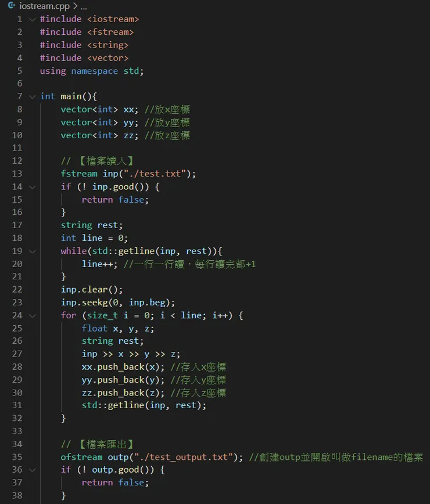Screen dimensions: 430x504
Task: Click on "line++;" statement
Action: (x=100, y=264)
